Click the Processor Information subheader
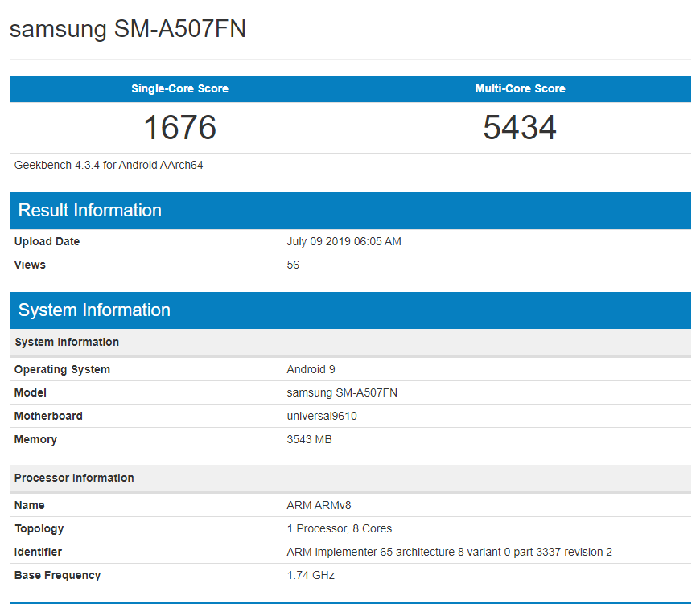700x604 pixels. click(350, 479)
